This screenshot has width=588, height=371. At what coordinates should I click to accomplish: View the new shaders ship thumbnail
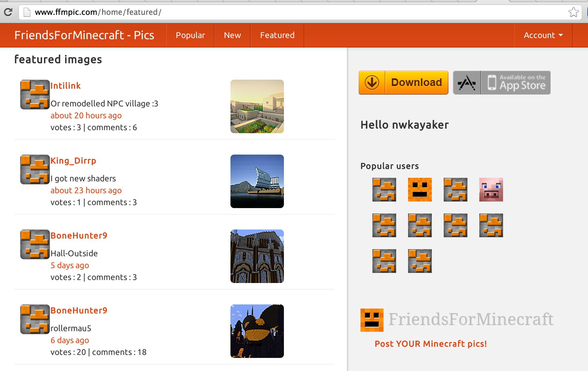(257, 181)
